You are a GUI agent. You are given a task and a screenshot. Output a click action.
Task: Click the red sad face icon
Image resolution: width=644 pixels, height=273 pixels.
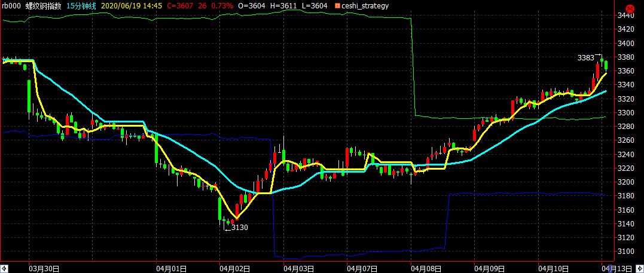(x=629, y=8)
